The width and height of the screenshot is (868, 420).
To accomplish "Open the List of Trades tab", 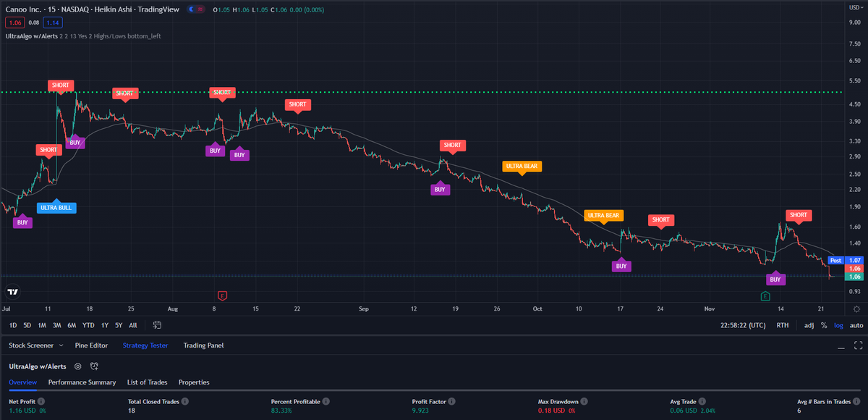I will 147,382.
